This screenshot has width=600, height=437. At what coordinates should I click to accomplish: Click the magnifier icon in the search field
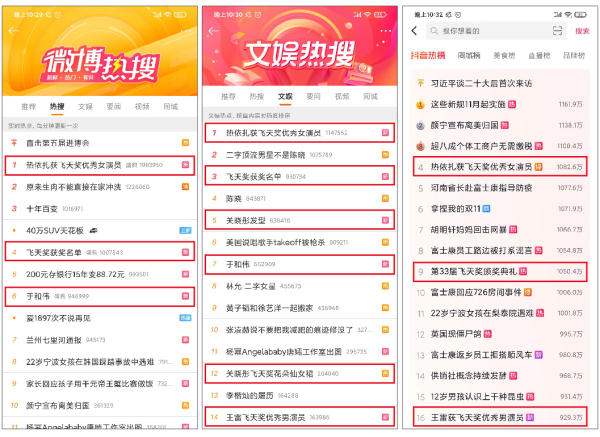click(434, 31)
